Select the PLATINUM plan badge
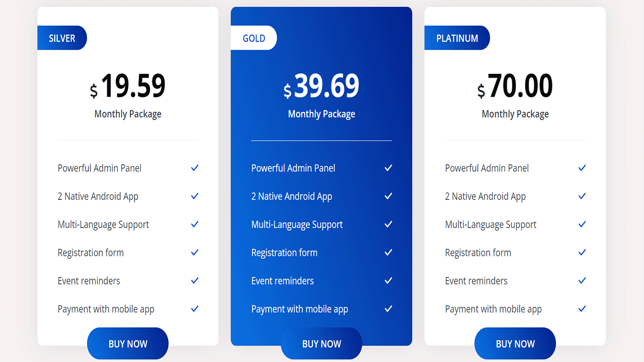 point(457,38)
